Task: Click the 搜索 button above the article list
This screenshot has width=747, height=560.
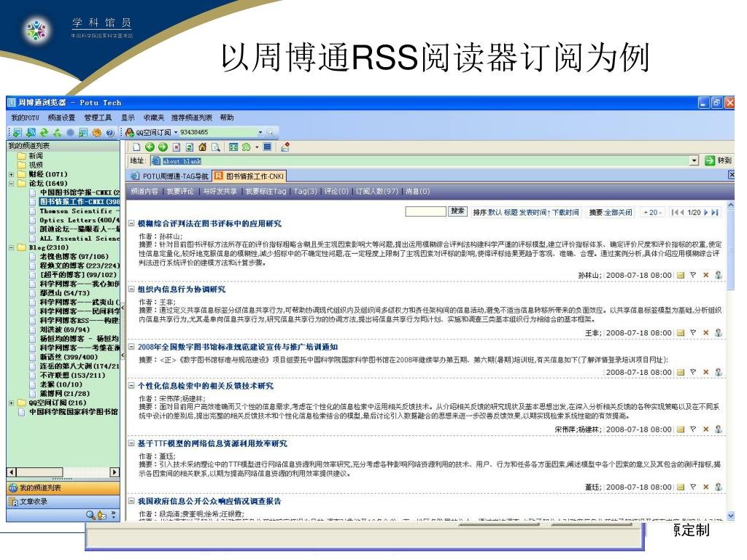Action: coord(457,211)
